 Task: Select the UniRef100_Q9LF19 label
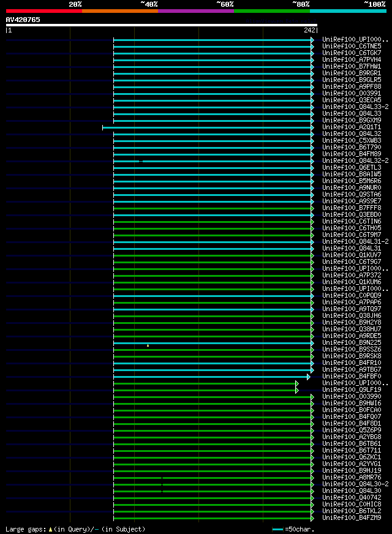pyautogui.click(x=352, y=390)
